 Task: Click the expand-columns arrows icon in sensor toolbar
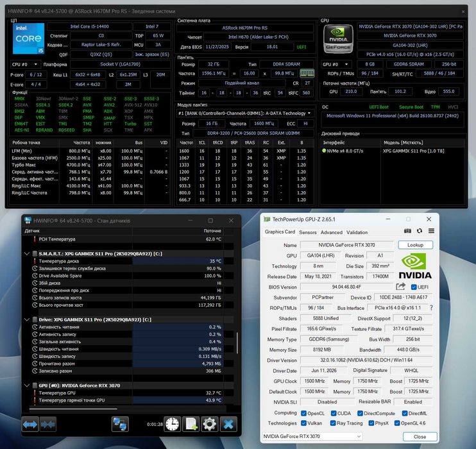tap(30, 424)
